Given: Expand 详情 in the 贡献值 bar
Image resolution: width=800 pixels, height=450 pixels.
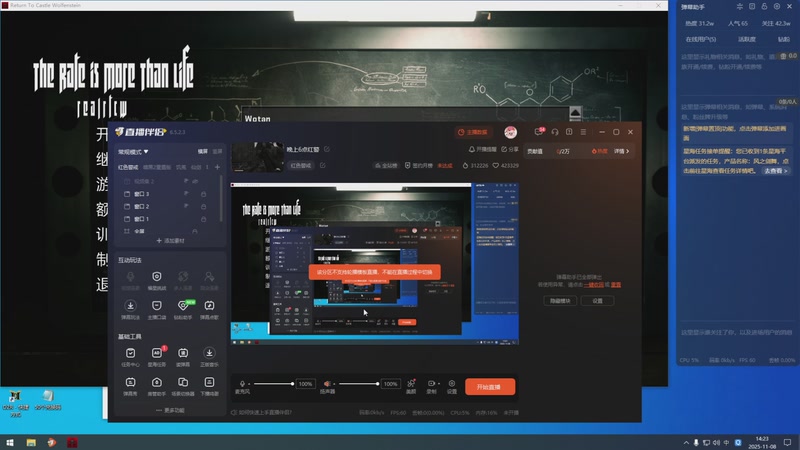Looking at the screenshot, I should [621, 151].
